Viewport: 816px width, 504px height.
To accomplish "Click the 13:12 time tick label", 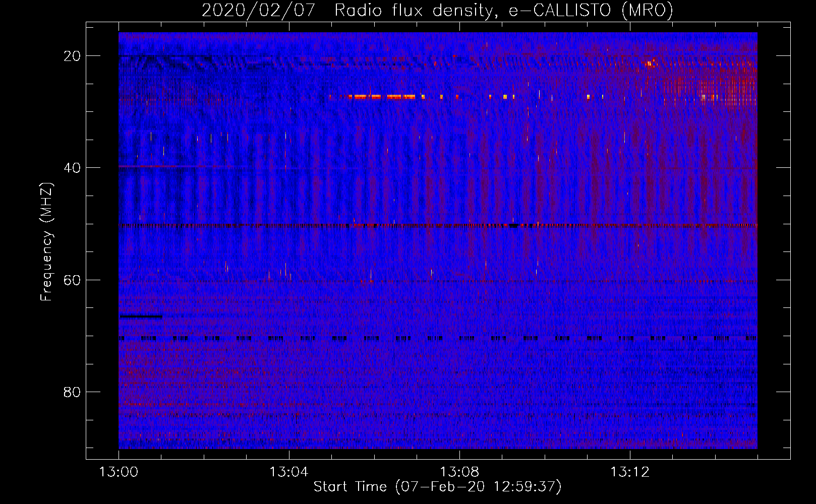I will coord(629,472).
